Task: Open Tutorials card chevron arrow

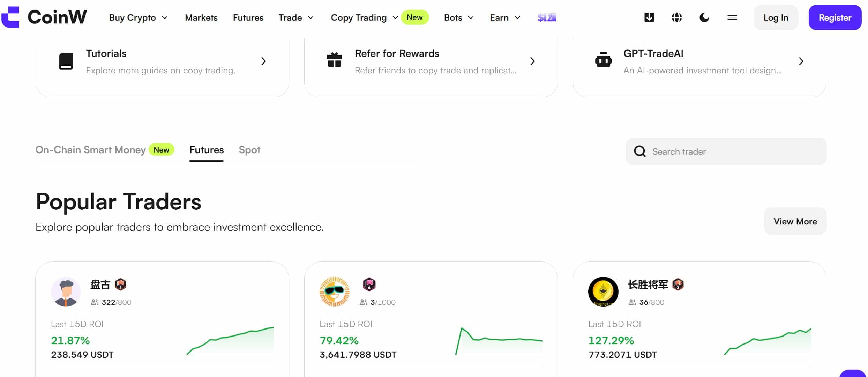Action: coord(264,61)
